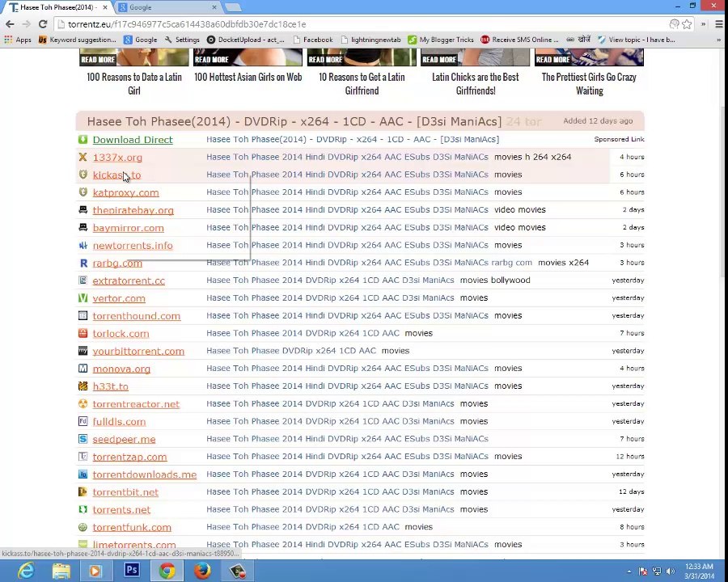This screenshot has height=582, width=728.
Task: Open the extratorrent.cc link
Action: 129,280
